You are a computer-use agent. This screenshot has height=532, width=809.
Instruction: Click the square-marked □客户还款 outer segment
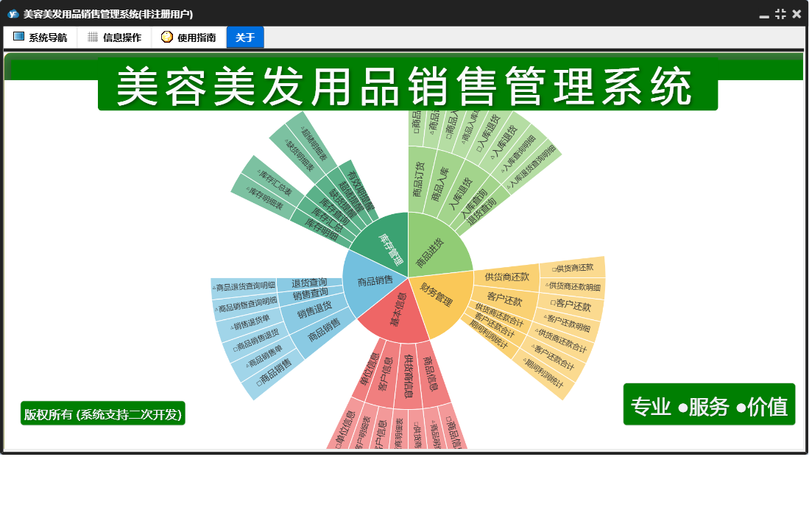571,305
